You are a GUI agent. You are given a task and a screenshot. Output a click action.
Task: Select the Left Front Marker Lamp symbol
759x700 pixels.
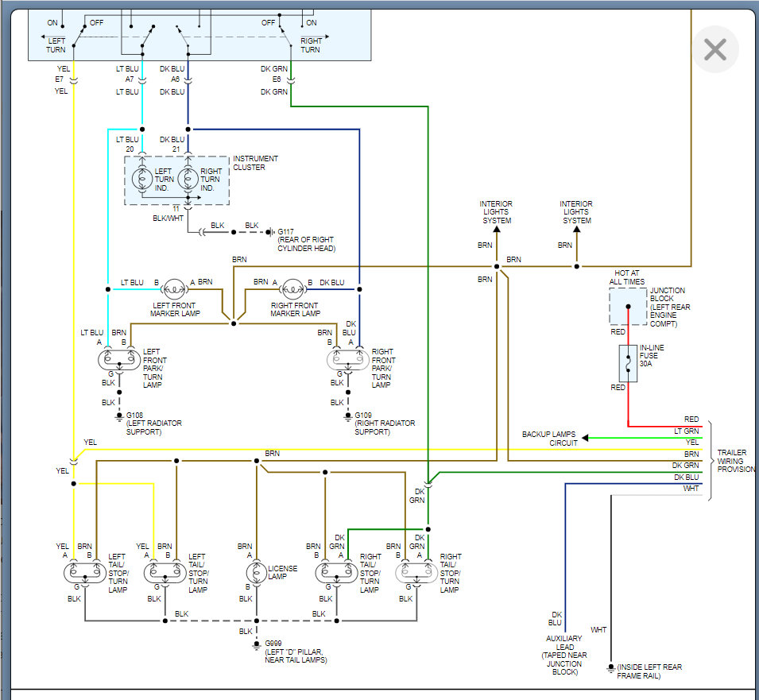(173, 288)
